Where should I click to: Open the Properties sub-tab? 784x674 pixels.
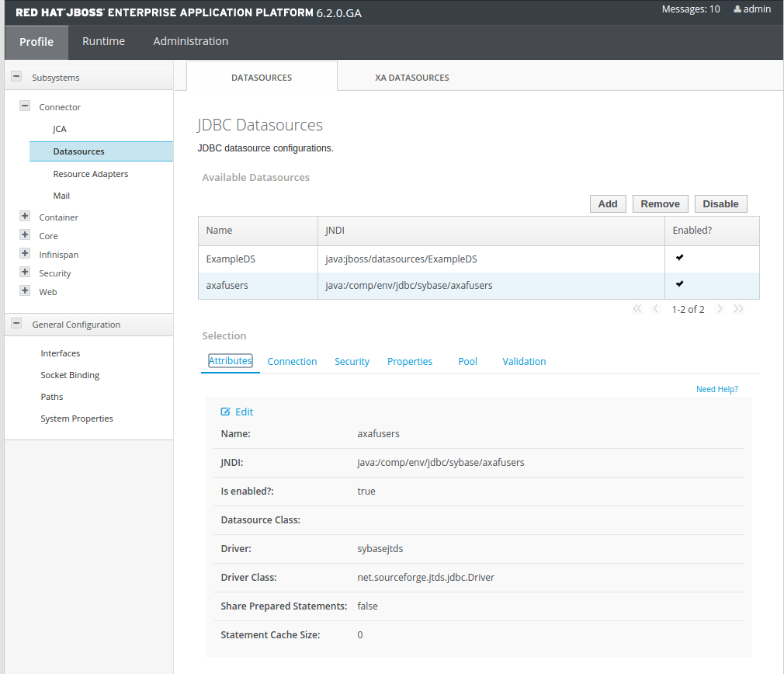click(x=410, y=362)
